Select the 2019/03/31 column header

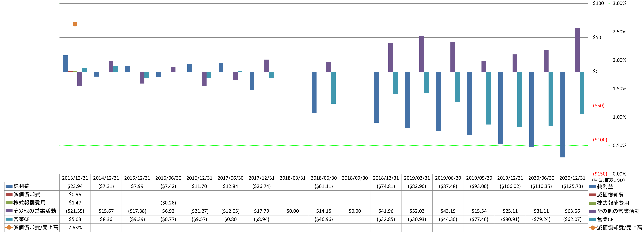coord(417,178)
